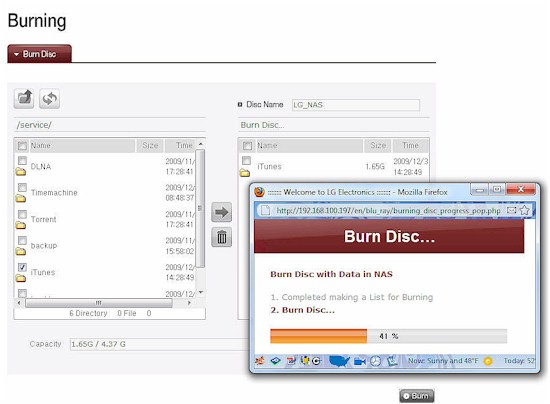Check the DLNA folder checkbox
The height and width of the screenshot is (404, 550).
pyautogui.click(x=22, y=161)
